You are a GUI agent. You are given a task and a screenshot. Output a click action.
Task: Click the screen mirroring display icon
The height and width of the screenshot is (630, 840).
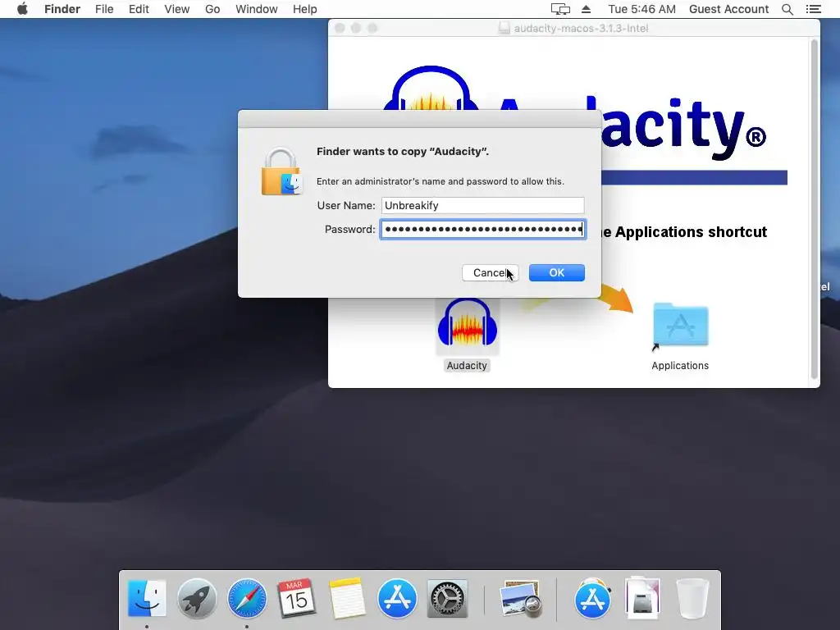[x=560, y=9]
